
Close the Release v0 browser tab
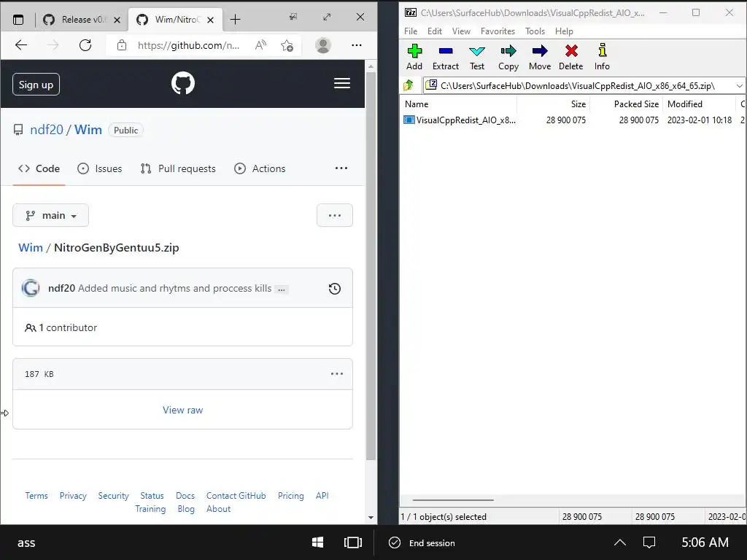click(x=117, y=20)
